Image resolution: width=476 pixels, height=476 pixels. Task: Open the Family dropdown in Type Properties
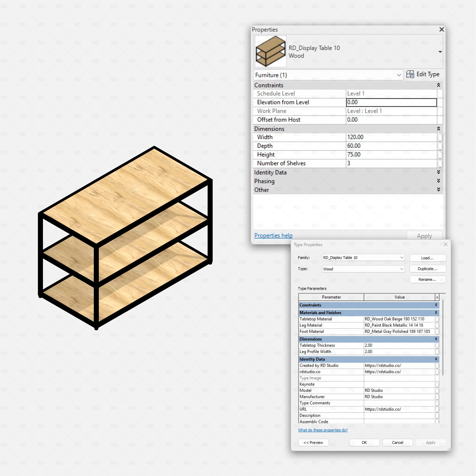(363, 257)
